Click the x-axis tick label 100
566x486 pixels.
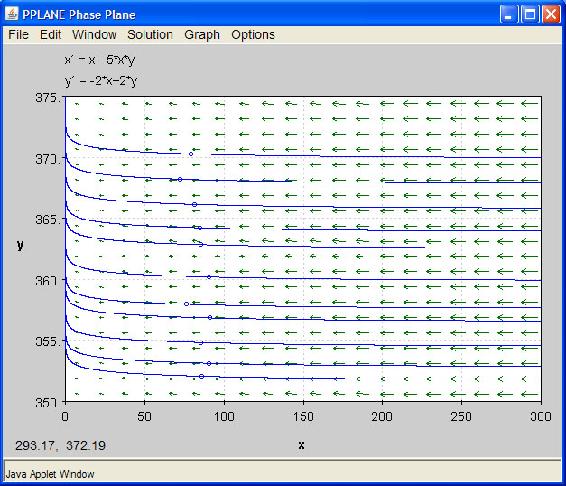[224, 417]
